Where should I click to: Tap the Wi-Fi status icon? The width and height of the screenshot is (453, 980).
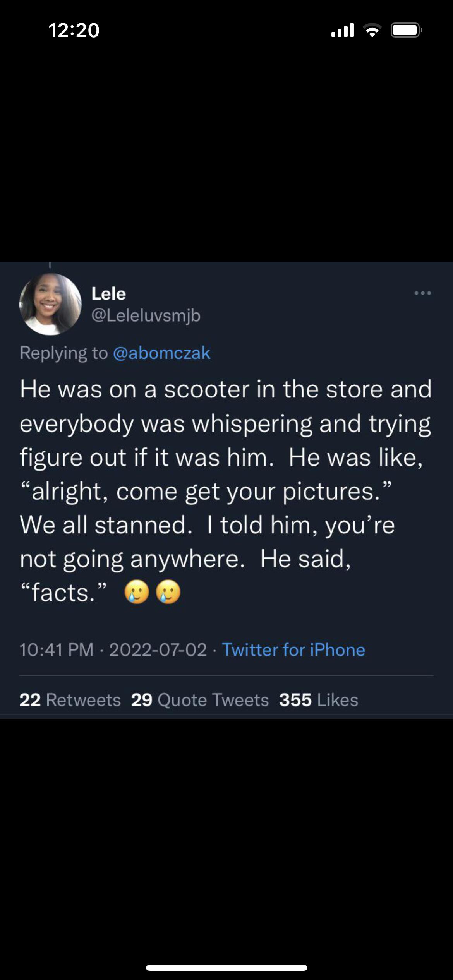(x=372, y=30)
